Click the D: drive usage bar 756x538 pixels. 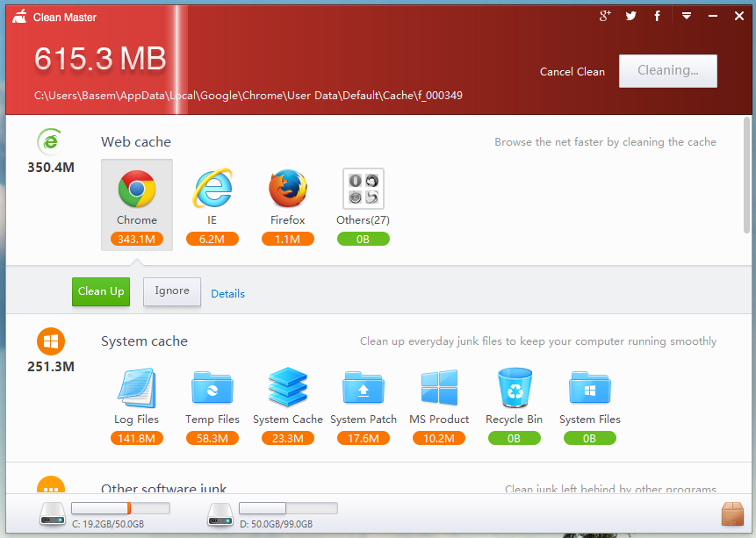pyautogui.click(x=288, y=508)
